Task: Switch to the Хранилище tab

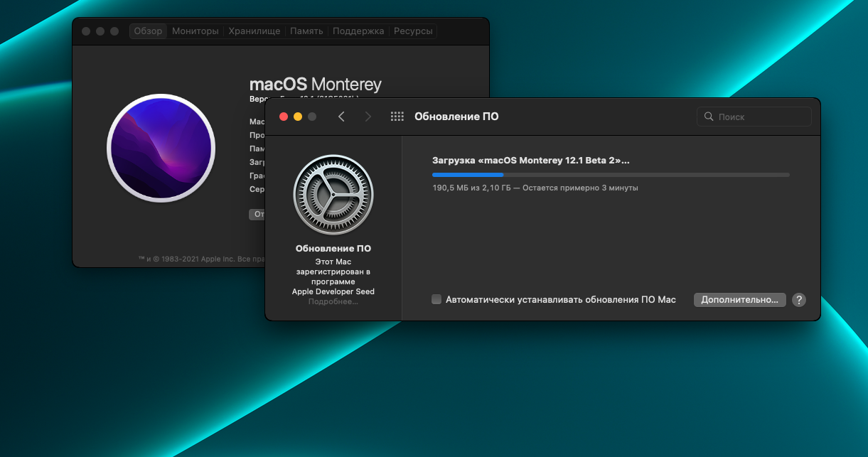Action: click(254, 31)
